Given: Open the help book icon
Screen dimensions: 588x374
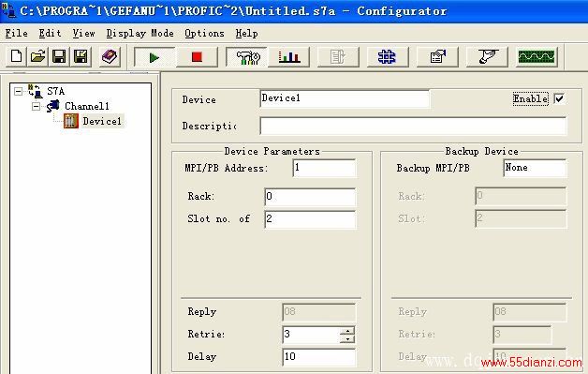Looking at the screenshot, I should tap(110, 56).
